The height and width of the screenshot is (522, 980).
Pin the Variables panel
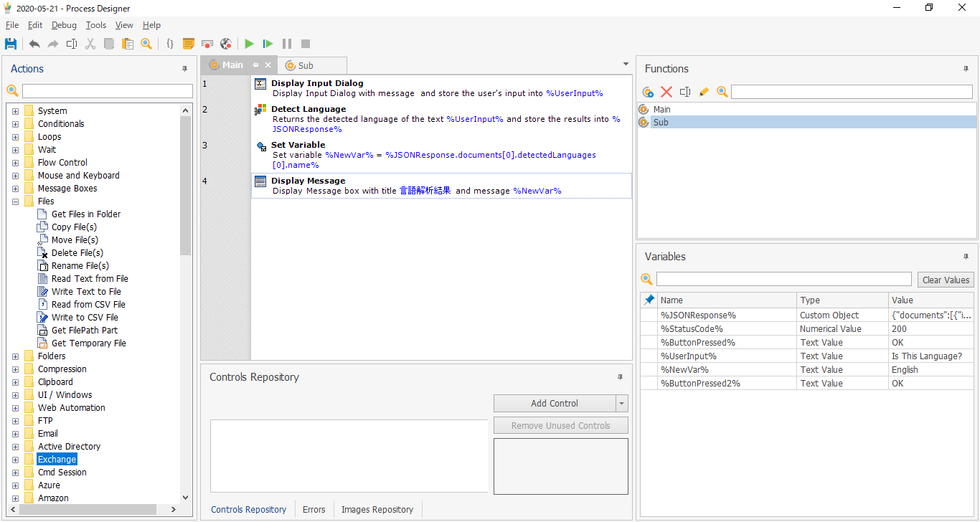(x=966, y=256)
